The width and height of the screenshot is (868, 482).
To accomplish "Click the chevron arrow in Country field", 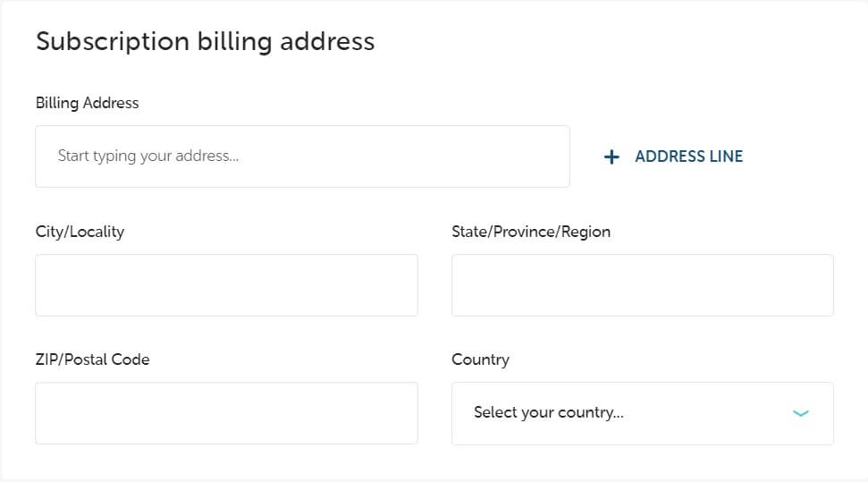I will click(800, 413).
